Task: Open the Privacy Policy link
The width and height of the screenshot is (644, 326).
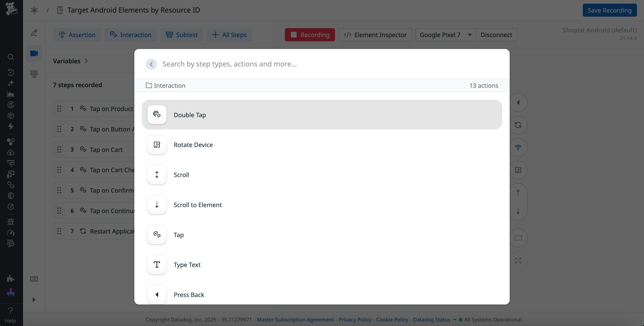Action: click(x=355, y=320)
